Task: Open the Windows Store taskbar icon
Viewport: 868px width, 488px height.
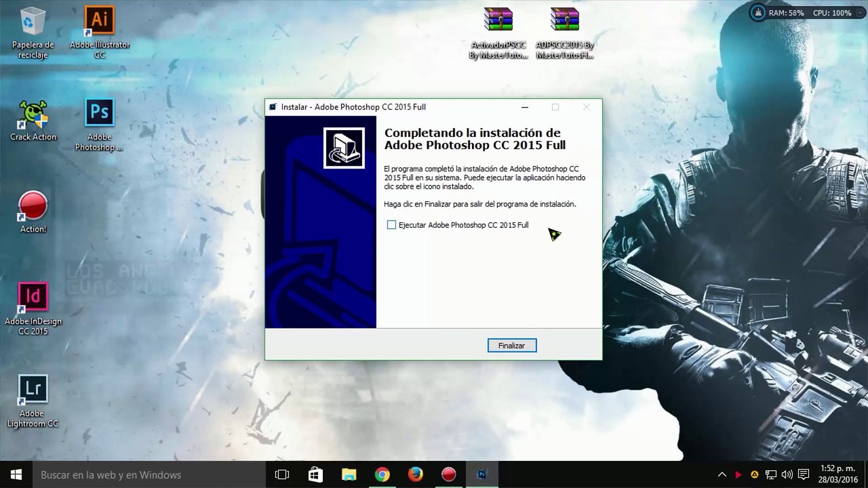Action: [x=315, y=474]
